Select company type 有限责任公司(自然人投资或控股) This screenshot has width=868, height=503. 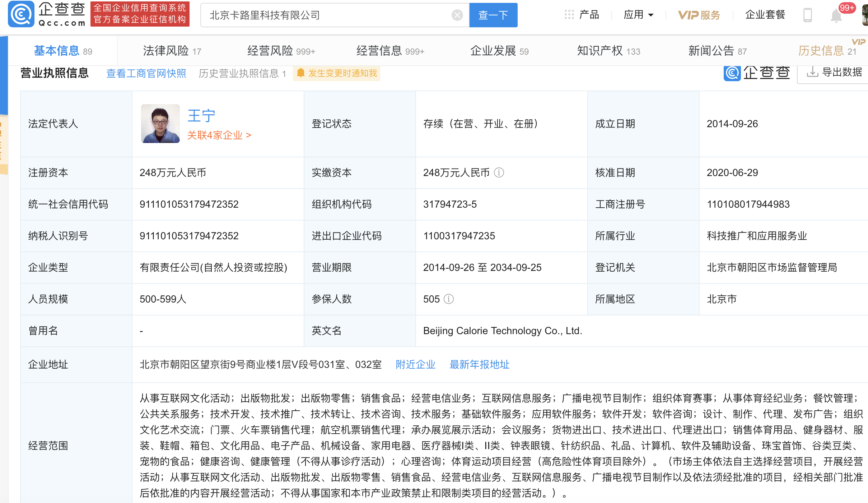pyautogui.click(x=213, y=268)
